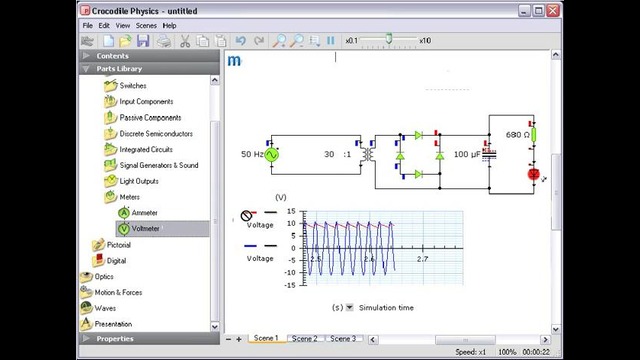Remove a scene with the minus button
This screenshot has height=360, width=640.
[229, 339]
